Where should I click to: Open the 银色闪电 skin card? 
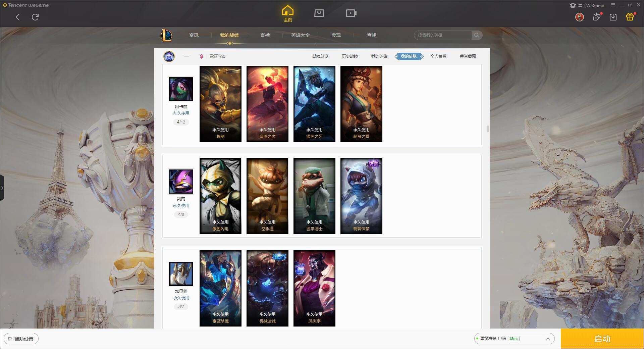(x=220, y=196)
